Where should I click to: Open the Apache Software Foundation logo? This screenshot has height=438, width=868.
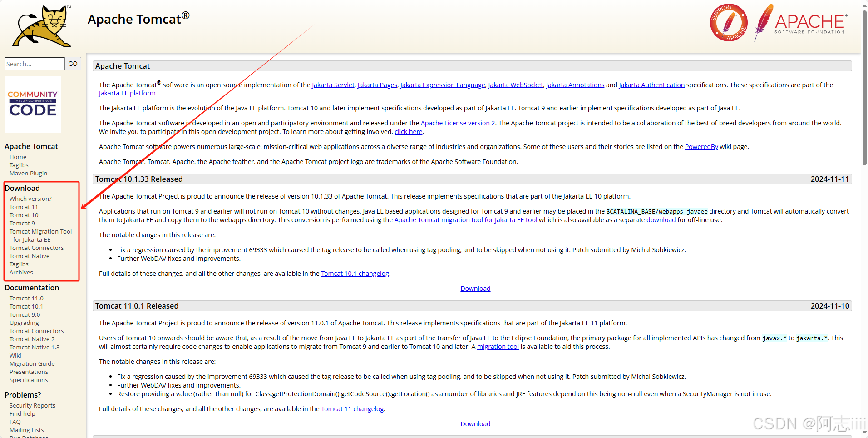(801, 22)
